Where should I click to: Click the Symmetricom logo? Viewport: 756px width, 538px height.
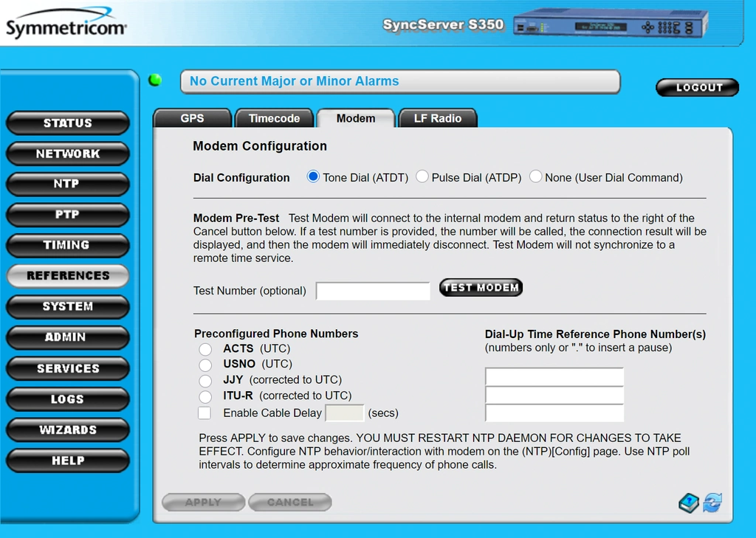[x=66, y=23]
